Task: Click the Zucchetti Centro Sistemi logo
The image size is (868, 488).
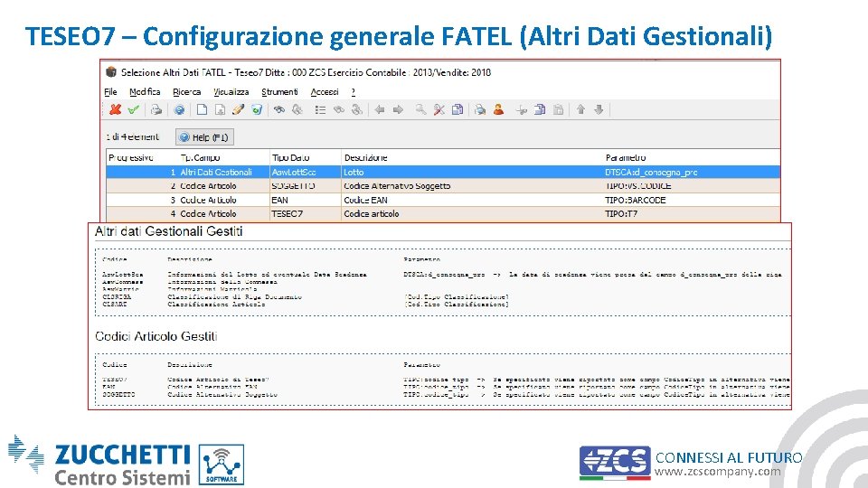Action: [x=99, y=461]
